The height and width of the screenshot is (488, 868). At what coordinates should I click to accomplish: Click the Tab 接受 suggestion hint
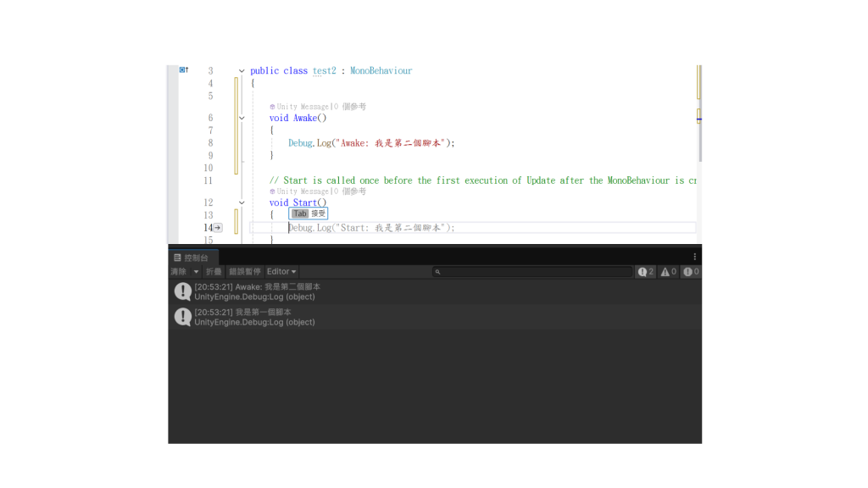[309, 213]
